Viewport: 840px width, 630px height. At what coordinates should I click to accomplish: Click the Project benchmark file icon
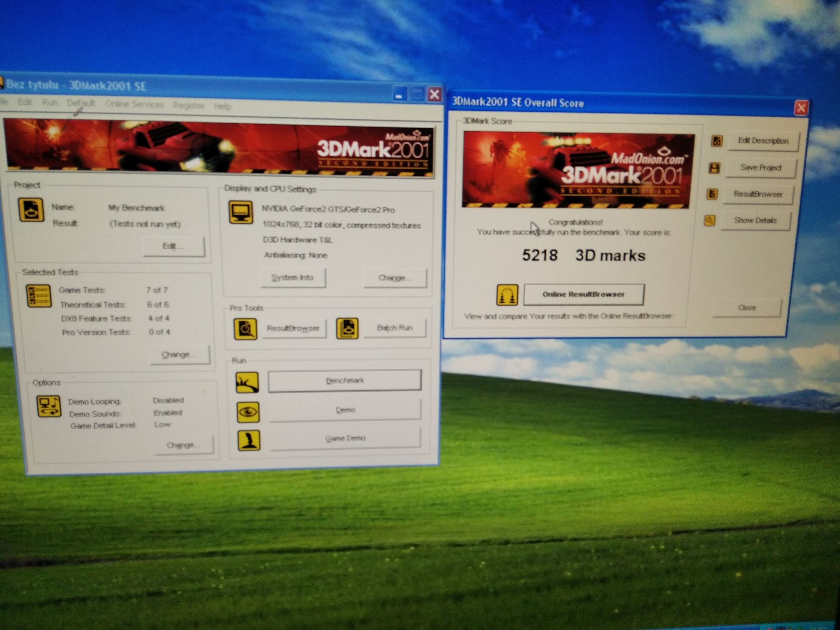point(31,210)
